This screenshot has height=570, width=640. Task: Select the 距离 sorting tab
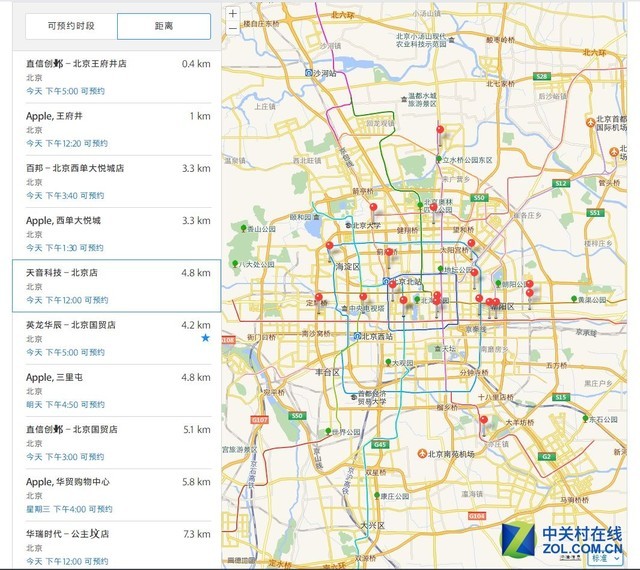click(x=164, y=26)
